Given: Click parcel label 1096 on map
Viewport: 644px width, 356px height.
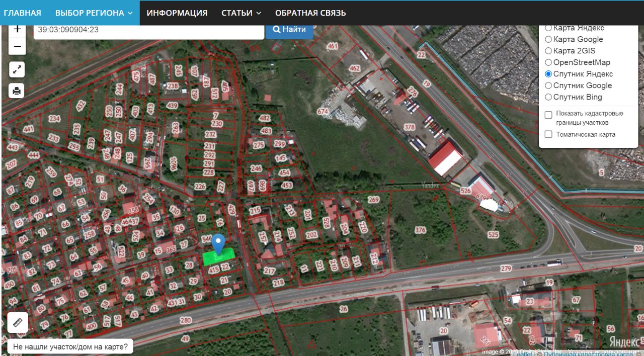Looking at the screenshot, I should click(x=174, y=164).
